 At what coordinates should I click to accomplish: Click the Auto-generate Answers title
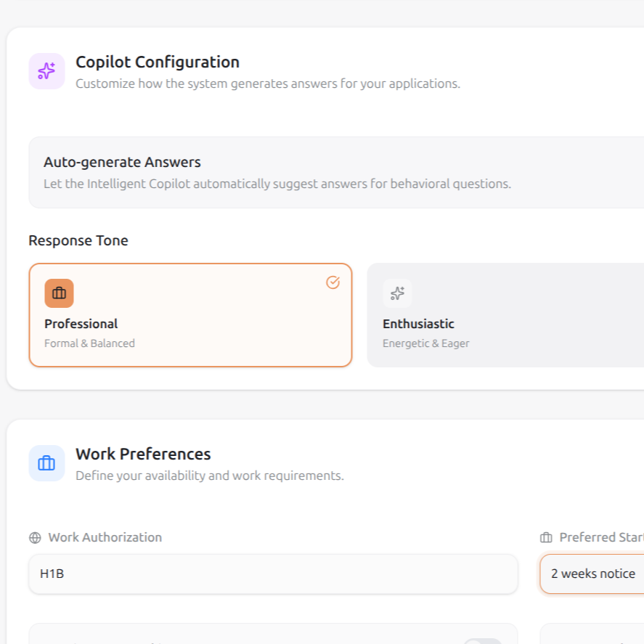click(122, 162)
